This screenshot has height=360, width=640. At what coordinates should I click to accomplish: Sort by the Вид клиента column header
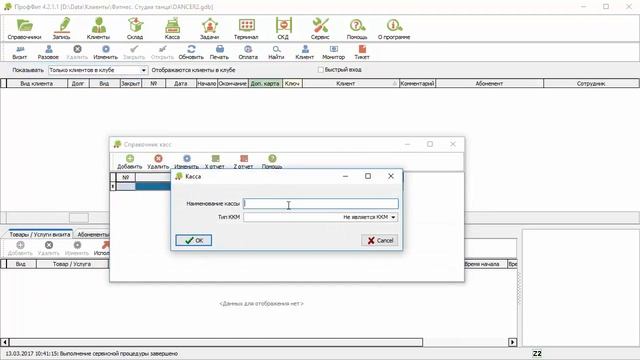37,83
